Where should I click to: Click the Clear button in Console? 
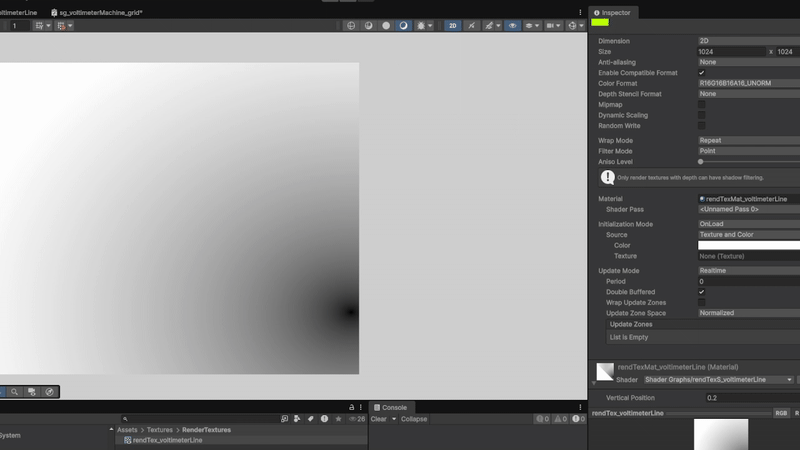[x=379, y=419]
